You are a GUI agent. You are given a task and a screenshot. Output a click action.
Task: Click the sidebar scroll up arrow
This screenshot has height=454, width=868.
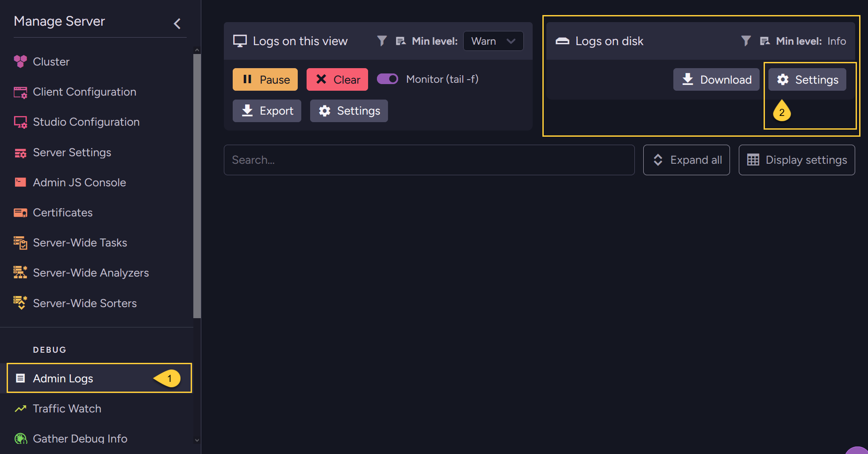(197, 50)
